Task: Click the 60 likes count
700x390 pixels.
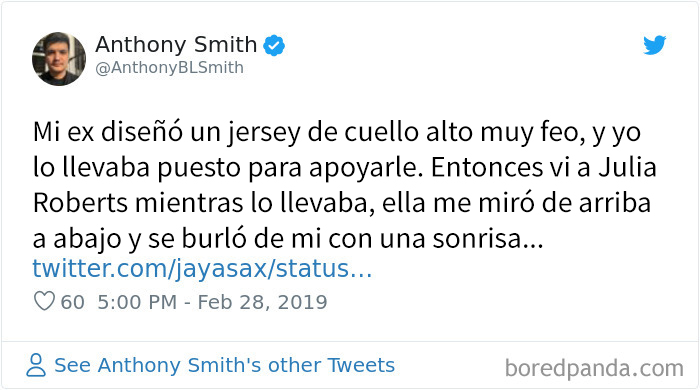Action: tap(72, 302)
